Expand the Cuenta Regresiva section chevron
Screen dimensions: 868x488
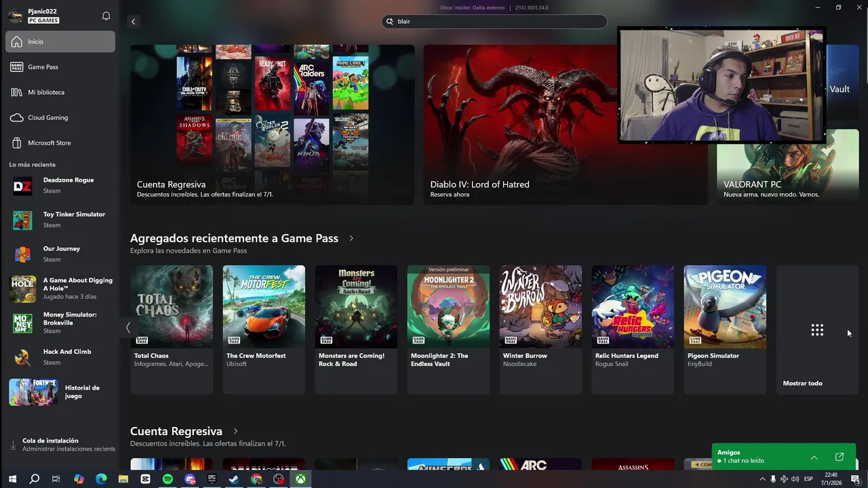coord(235,431)
